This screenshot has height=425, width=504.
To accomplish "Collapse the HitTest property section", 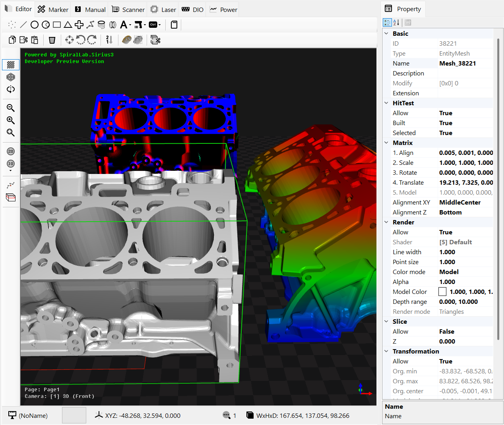I will [386, 103].
